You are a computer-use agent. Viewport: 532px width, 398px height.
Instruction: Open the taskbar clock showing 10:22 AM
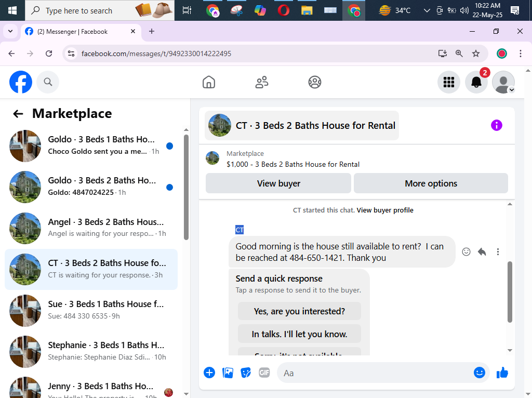[487, 10]
